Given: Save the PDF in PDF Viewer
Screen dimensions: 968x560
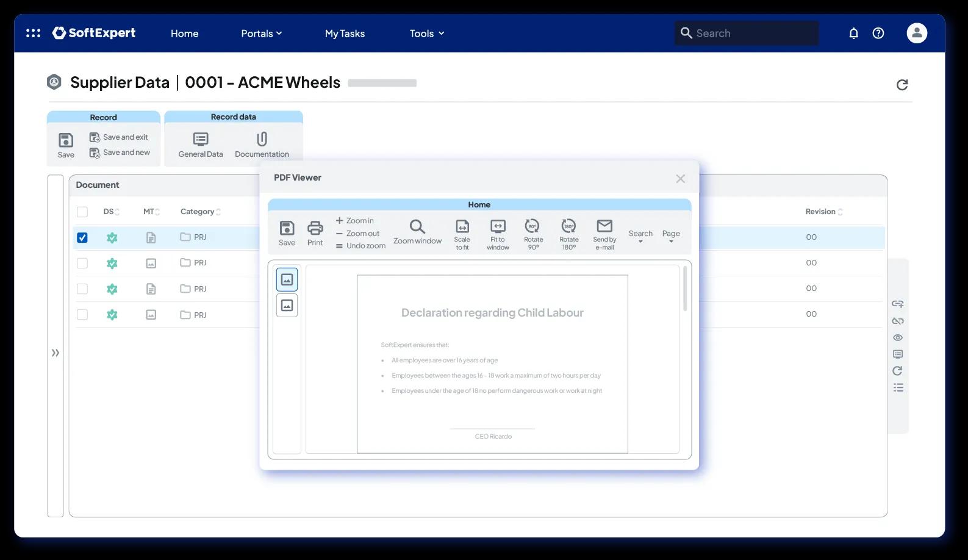Looking at the screenshot, I should (x=287, y=234).
